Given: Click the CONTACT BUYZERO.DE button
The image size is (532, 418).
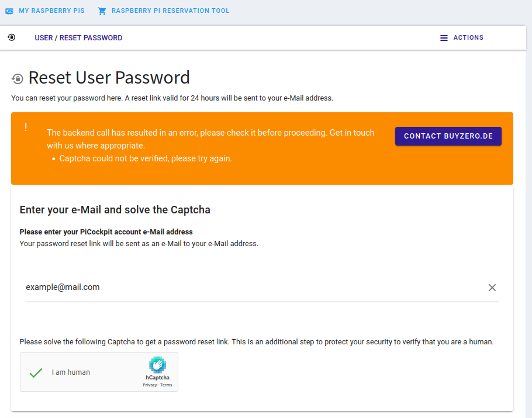Looking at the screenshot, I should (448, 136).
